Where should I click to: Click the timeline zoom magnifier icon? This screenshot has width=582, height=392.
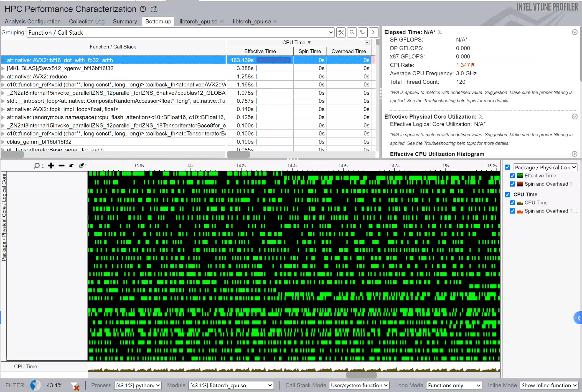[x=37, y=166]
